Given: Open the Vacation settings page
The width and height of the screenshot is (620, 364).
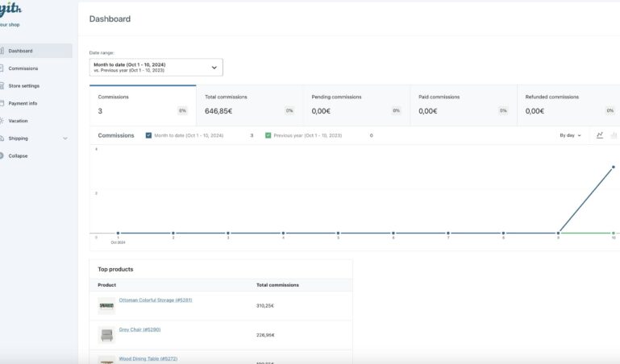Looking at the screenshot, I should (18, 121).
